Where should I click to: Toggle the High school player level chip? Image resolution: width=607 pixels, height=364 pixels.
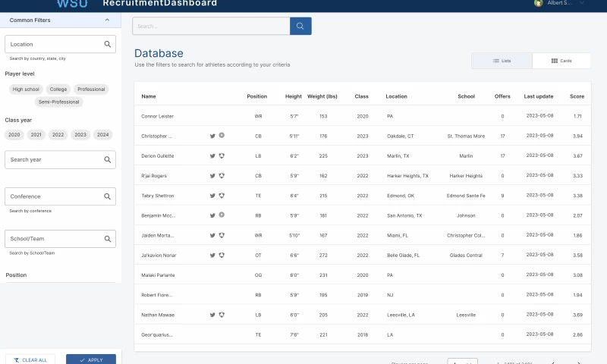(26, 89)
